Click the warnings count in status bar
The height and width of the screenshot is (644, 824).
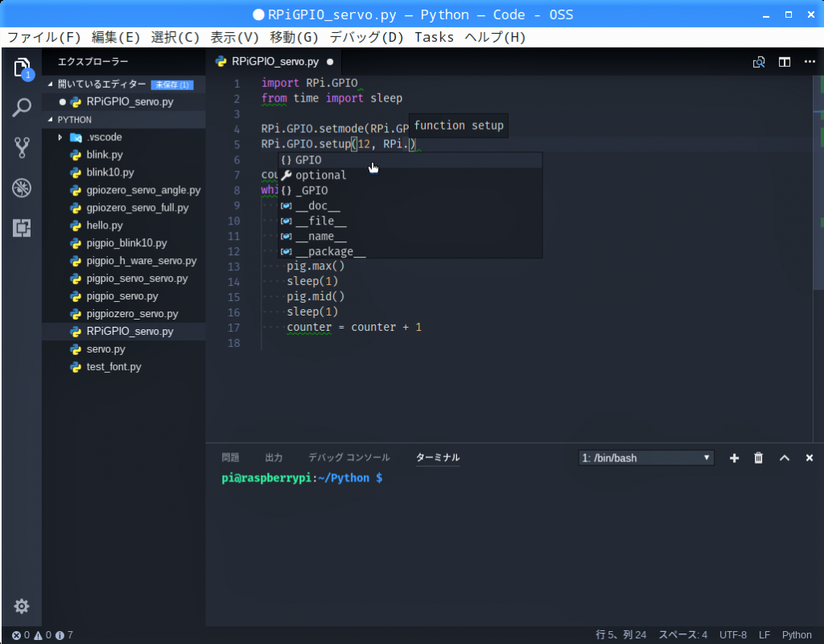click(x=43, y=635)
